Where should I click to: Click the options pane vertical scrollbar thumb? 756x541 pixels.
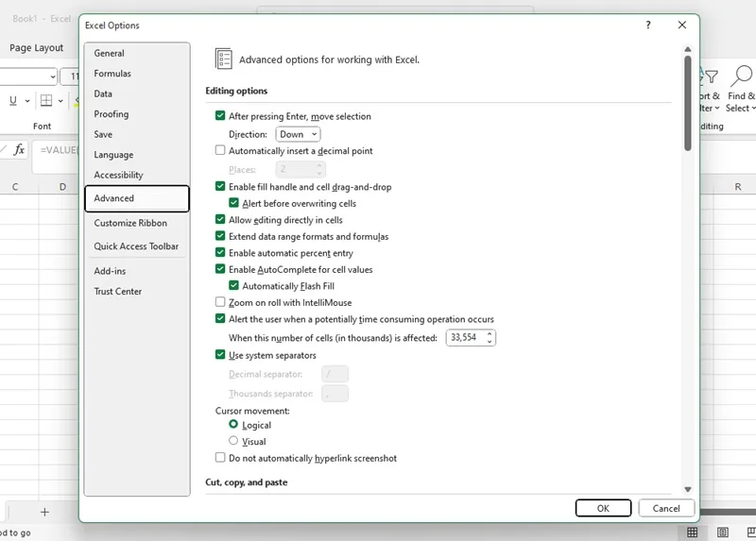(x=688, y=103)
